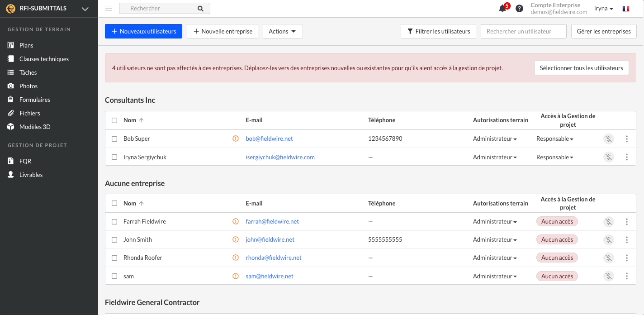Screen dimensions: 644x315
Task: Click Gérer les entreprises button
Action: click(x=604, y=31)
